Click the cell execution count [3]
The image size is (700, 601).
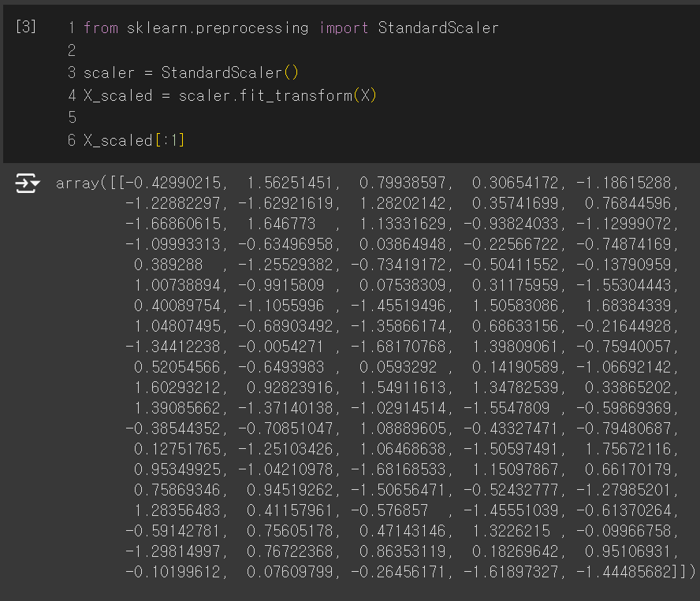pyautogui.click(x=26, y=27)
